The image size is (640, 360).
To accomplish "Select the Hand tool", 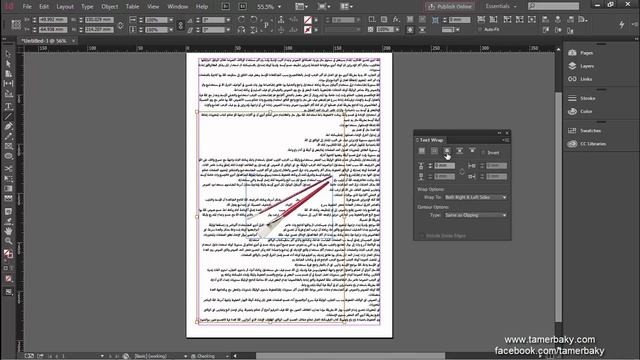I will pos(8,231).
